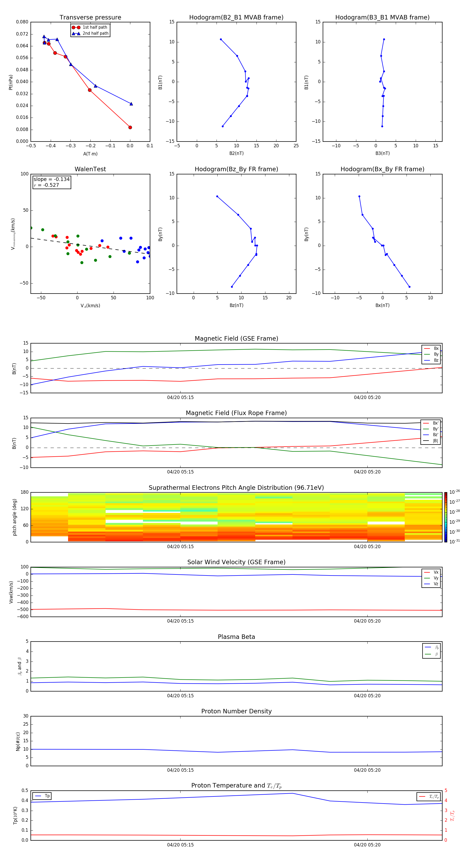Screen dimensions: 473x868
Task: Click the last blue triangle marker near Pt 0.024
Action: click(131, 104)
